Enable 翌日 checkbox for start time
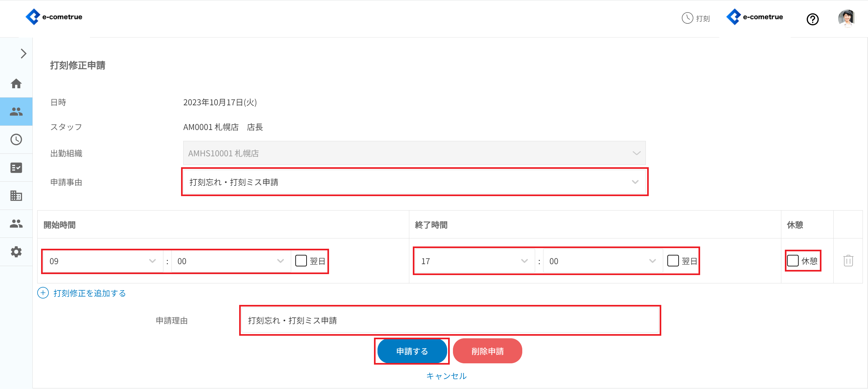The height and width of the screenshot is (389, 868). pos(300,261)
